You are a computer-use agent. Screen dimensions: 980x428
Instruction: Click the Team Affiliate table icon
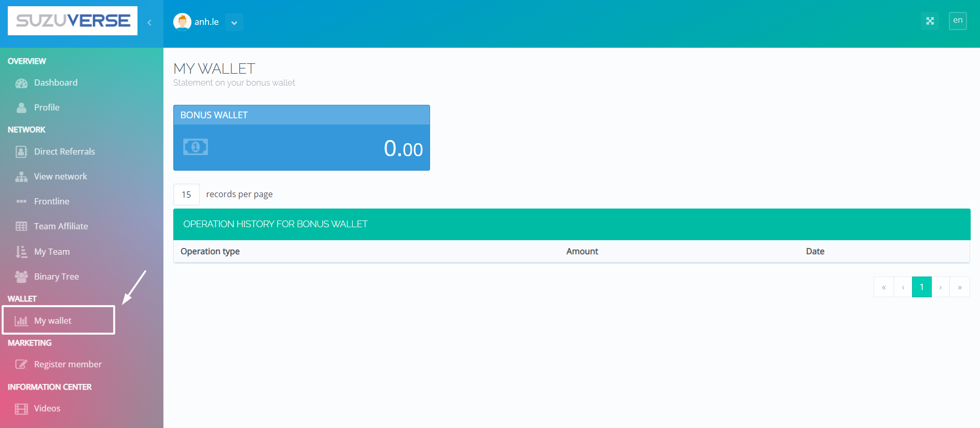21,226
